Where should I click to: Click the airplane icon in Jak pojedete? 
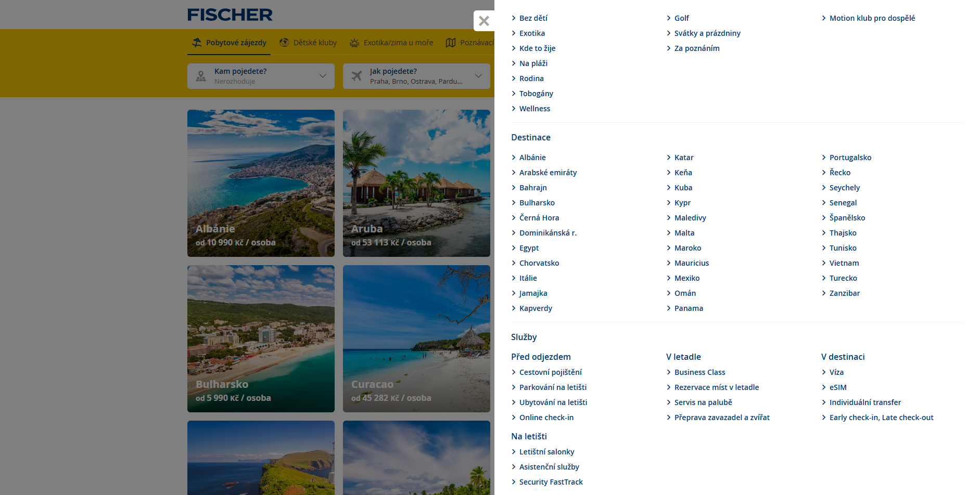pyautogui.click(x=357, y=76)
